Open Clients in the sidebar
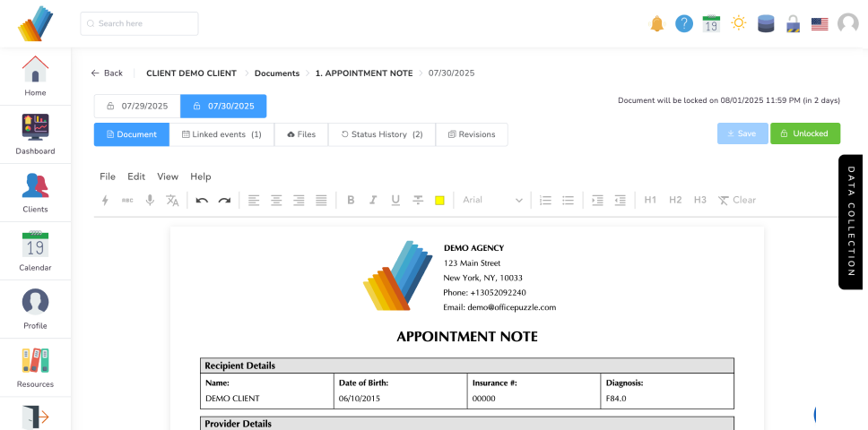The image size is (868, 430). [x=35, y=193]
